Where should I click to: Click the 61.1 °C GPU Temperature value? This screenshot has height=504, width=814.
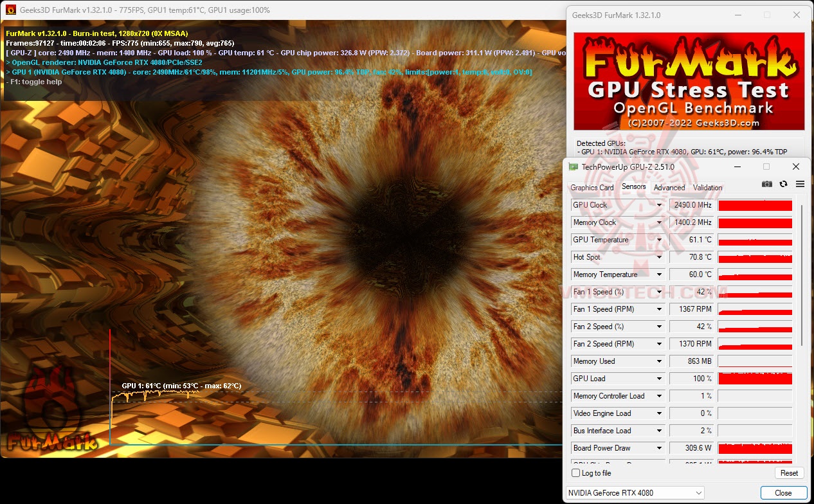point(692,240)
